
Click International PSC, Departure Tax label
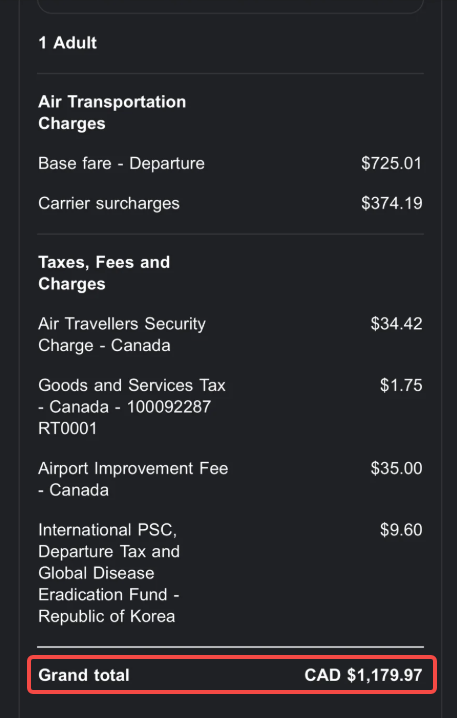(x=109, y=573)
